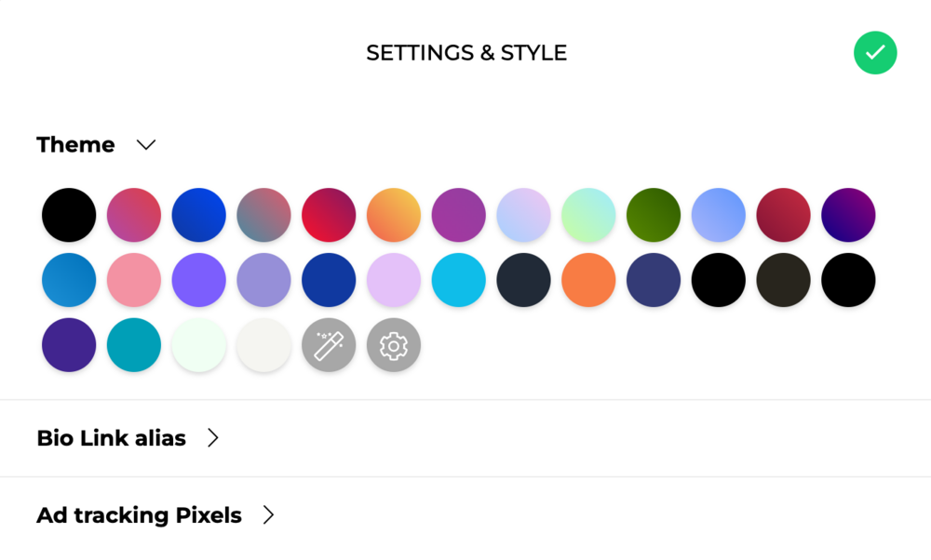The image size is (931, 560).
Task: Select the teal theme in third row
Action: [133, 345]
